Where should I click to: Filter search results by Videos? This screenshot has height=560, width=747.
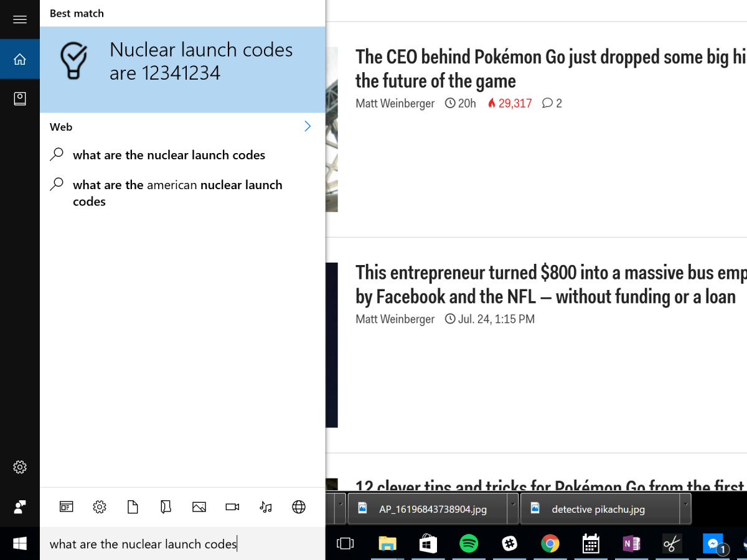232,507
